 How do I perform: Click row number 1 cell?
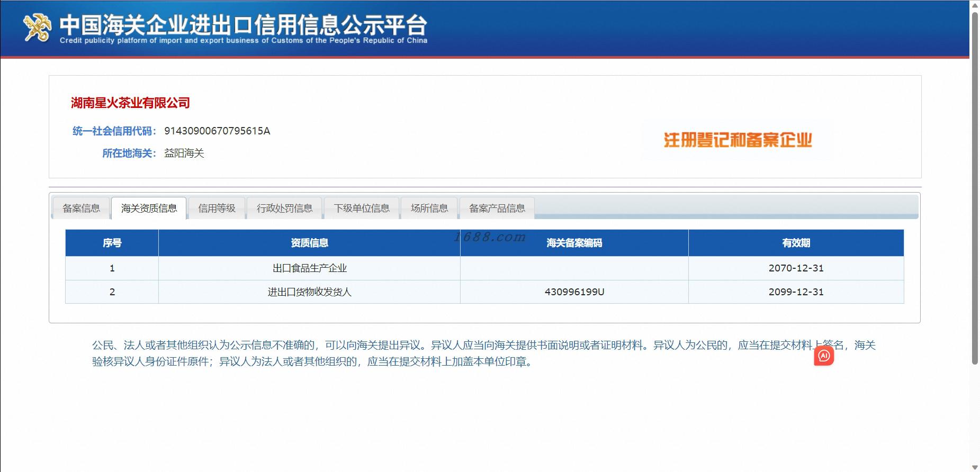pyautogui.click(x=112, y=268)
